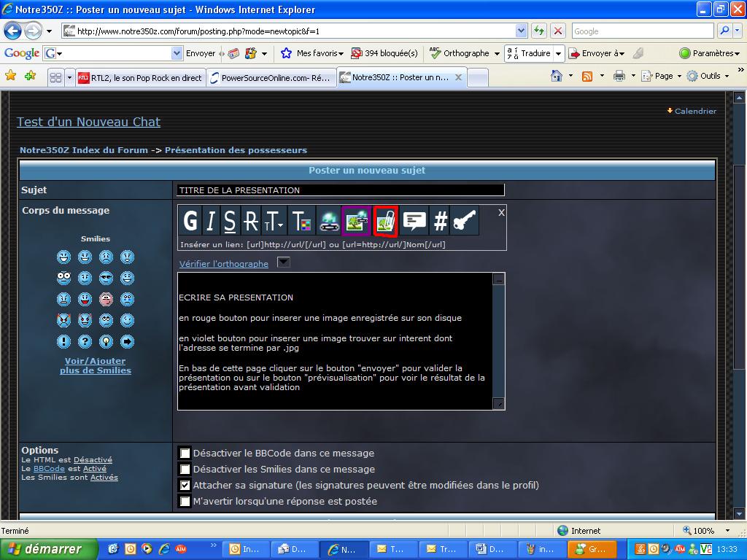
Task: Uncheck Attacher sa signature checkbox
Action: pos(185,485)
